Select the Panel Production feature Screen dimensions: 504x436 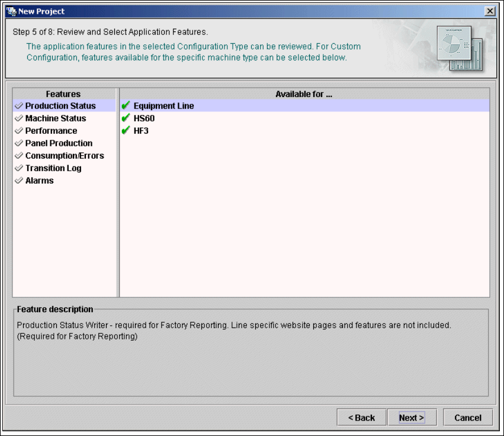65,143
